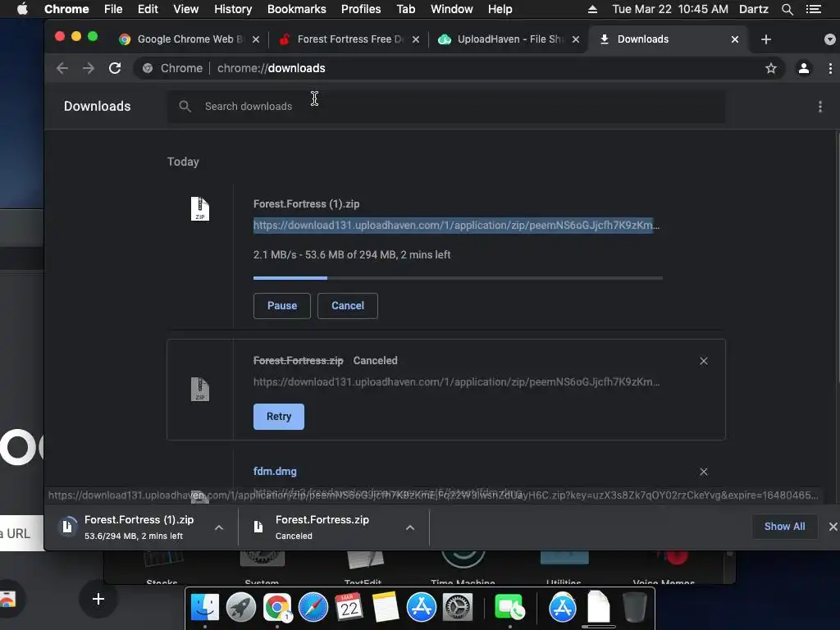Open Spotlight search in menu bar
Screen dimensions: 840x630
(787, 9)
